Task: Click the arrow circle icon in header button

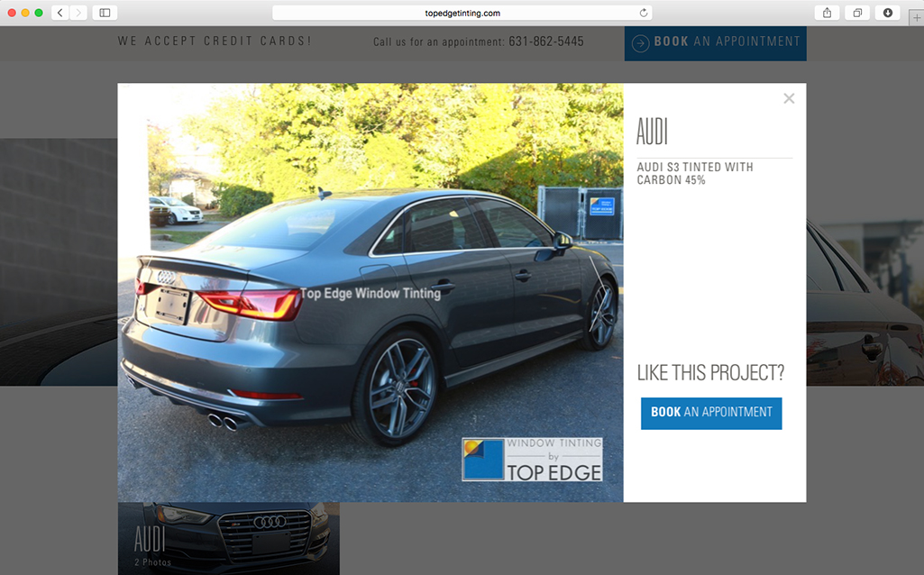Action: [641, 43]
